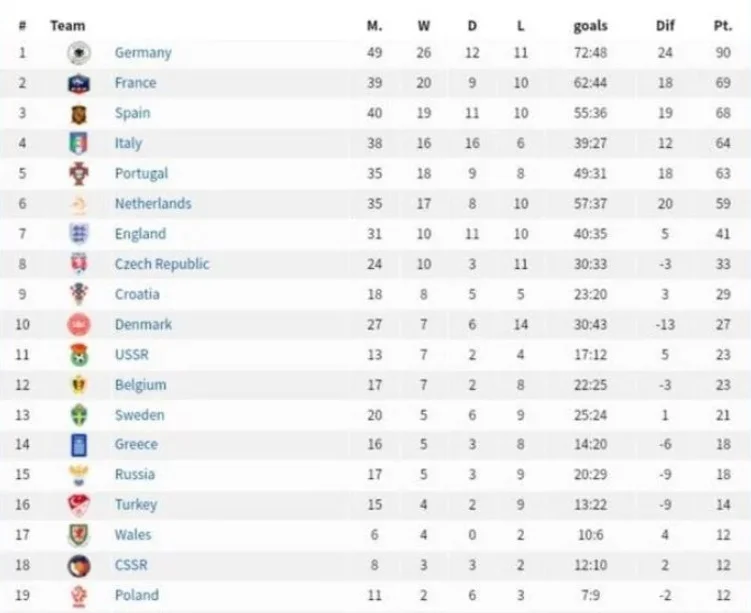Click the CSSR round crest icon
Viewport: 751px width, 613px height.
[x=78, y=565]
